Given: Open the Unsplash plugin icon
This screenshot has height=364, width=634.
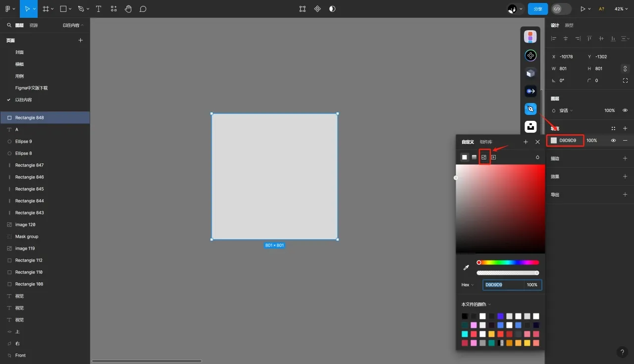Looking at the screenshot, I should [x=530, y=127].
